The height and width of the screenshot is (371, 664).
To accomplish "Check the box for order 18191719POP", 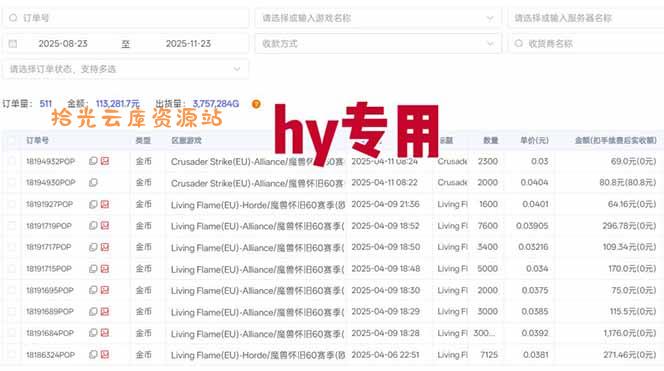I will [x=12, y=226].
